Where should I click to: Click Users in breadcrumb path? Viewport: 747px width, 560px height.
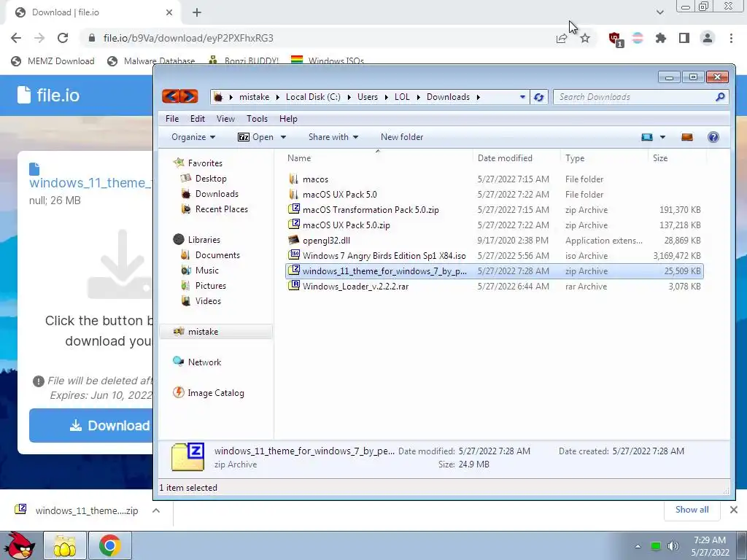(368, 97)
